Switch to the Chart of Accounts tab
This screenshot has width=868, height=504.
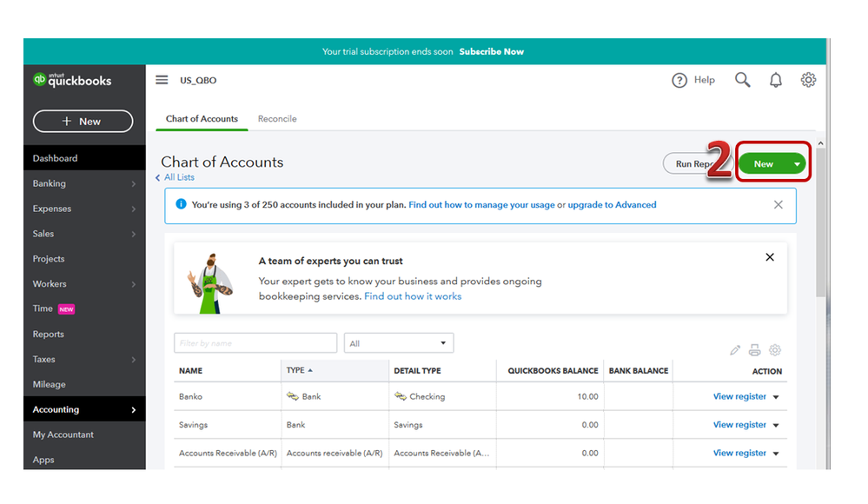point(202,118)
